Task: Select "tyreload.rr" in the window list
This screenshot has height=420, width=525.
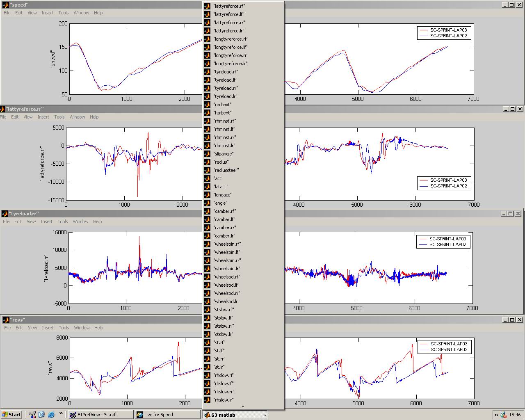Action: [x=243, y=88]
